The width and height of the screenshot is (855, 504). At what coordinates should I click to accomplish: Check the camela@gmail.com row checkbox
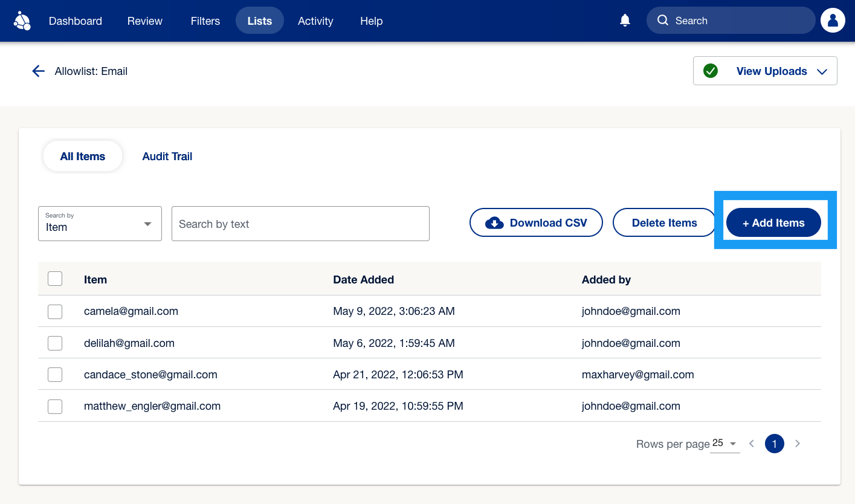click(x=55, y=311)
